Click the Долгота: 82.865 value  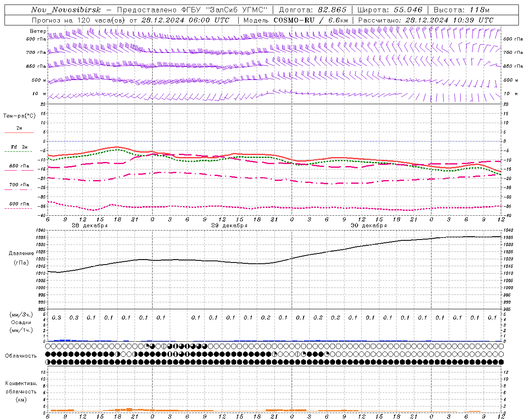(x=313, y=10)
